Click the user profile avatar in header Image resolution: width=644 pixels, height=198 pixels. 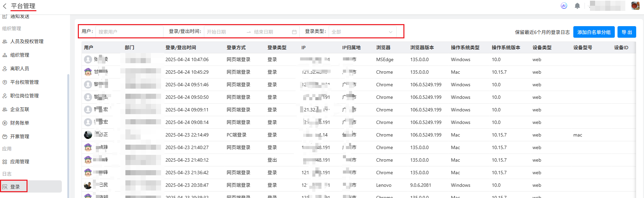coord(635,6)
